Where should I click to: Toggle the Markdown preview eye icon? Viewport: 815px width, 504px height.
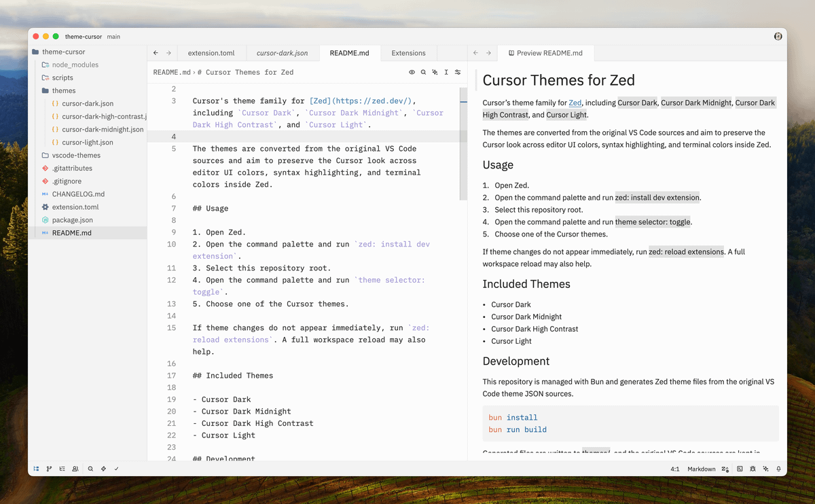coord(412,72)
